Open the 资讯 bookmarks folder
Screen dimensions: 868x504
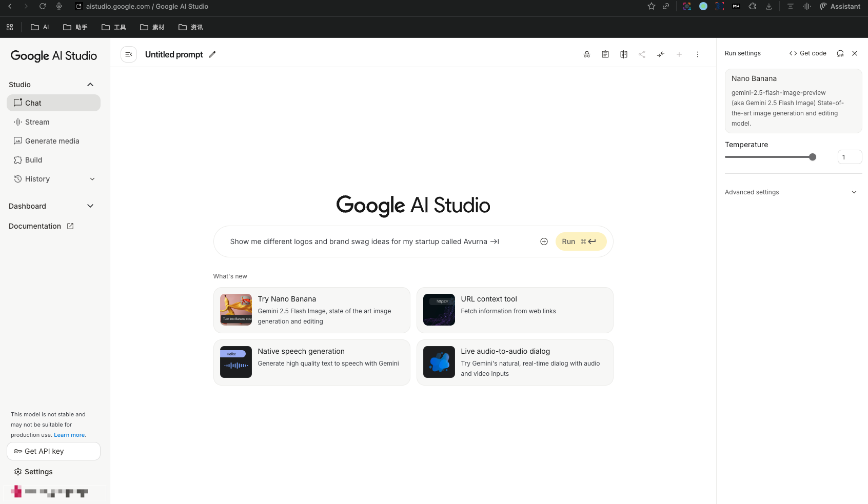[x=191, y=27]
